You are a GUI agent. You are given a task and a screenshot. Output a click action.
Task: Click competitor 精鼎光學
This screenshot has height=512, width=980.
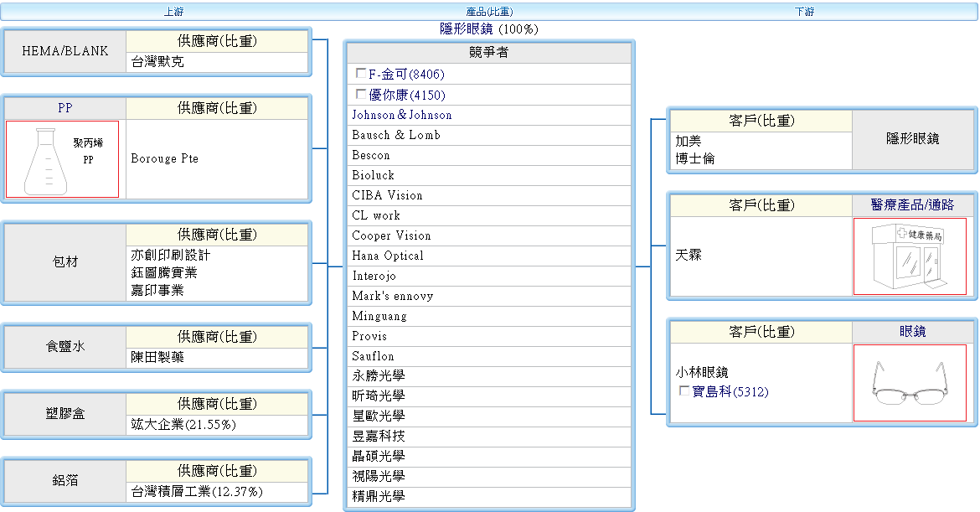[x=378, y=496]
